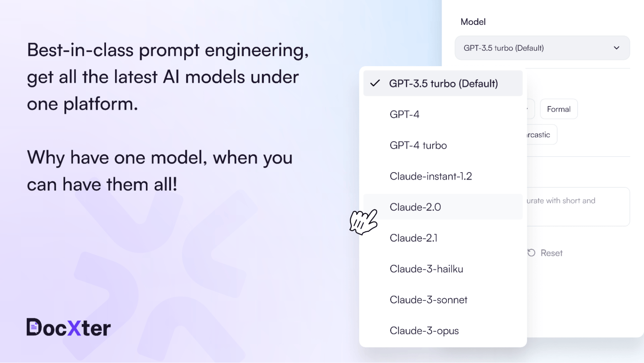Choose the Claude-2.0 option
The width and height of the screenshot is (644, 363).
tap(415, 207)
